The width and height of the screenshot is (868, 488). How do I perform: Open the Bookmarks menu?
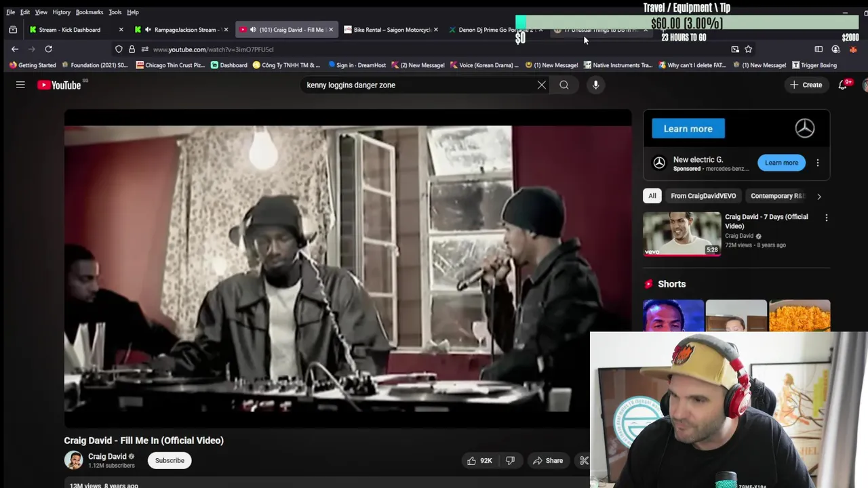click(x=90, y=12)
